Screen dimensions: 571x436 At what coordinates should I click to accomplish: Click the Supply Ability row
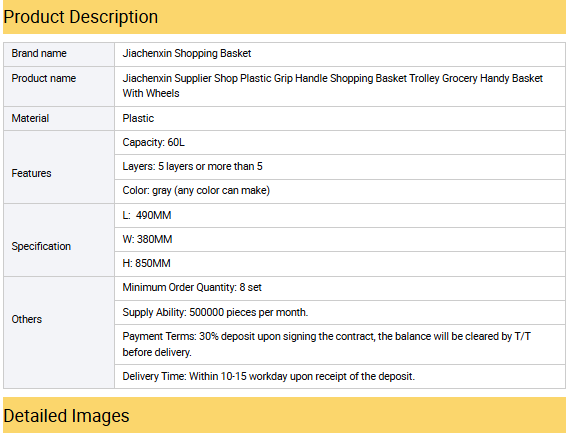[340, 313]
